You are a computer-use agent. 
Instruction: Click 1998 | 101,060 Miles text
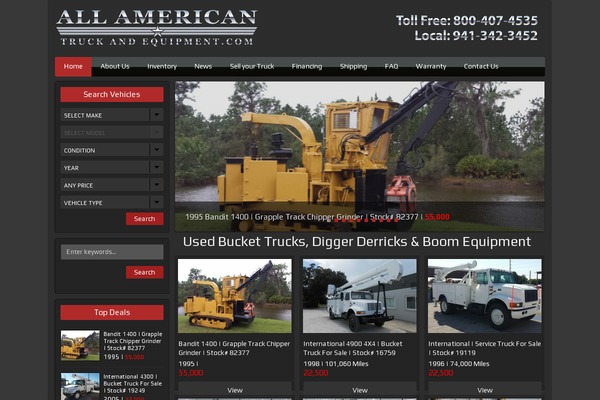[336, 364]
